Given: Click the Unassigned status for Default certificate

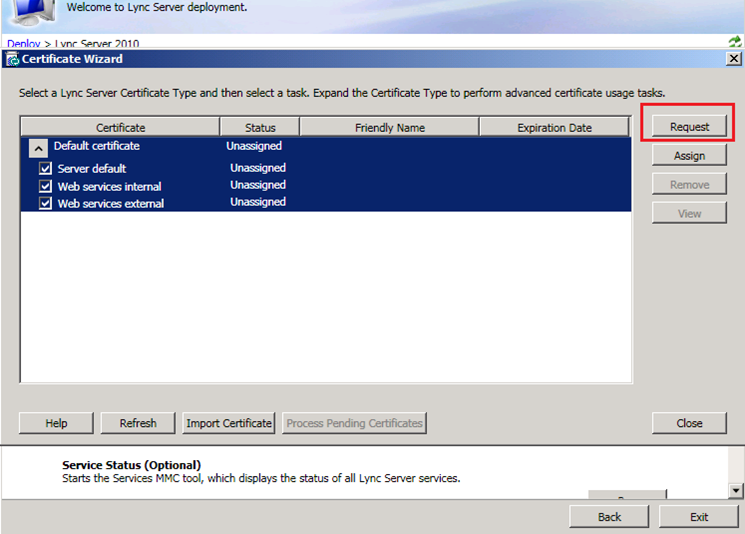Looking at the screenshot, I should [x=254, y=146].
